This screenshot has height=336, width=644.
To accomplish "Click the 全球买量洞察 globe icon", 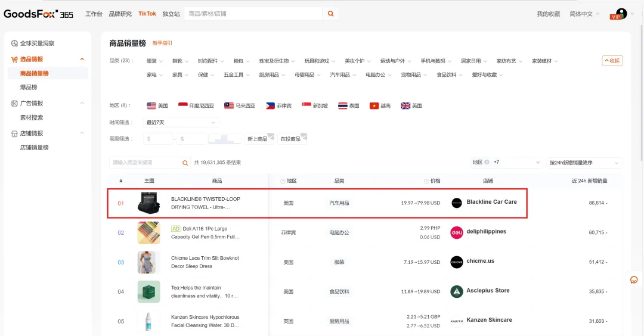I will pyautogui.click(x=14, y=43).
